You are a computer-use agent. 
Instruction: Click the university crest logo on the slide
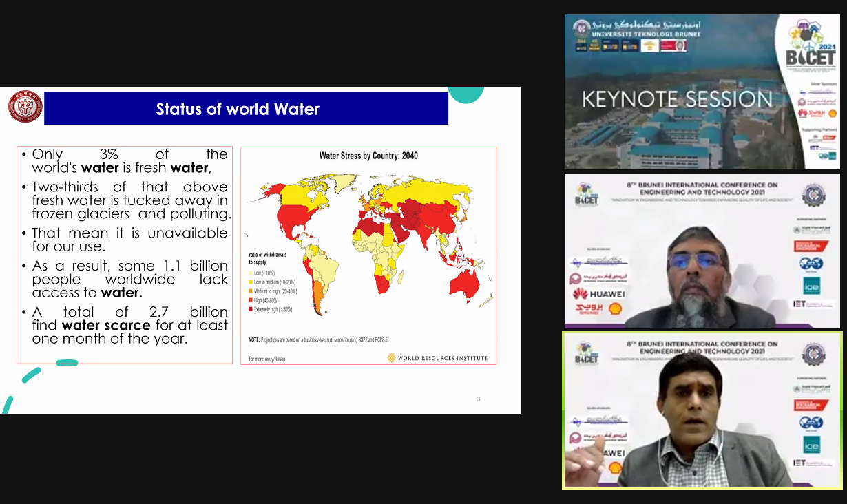(25, 108)
